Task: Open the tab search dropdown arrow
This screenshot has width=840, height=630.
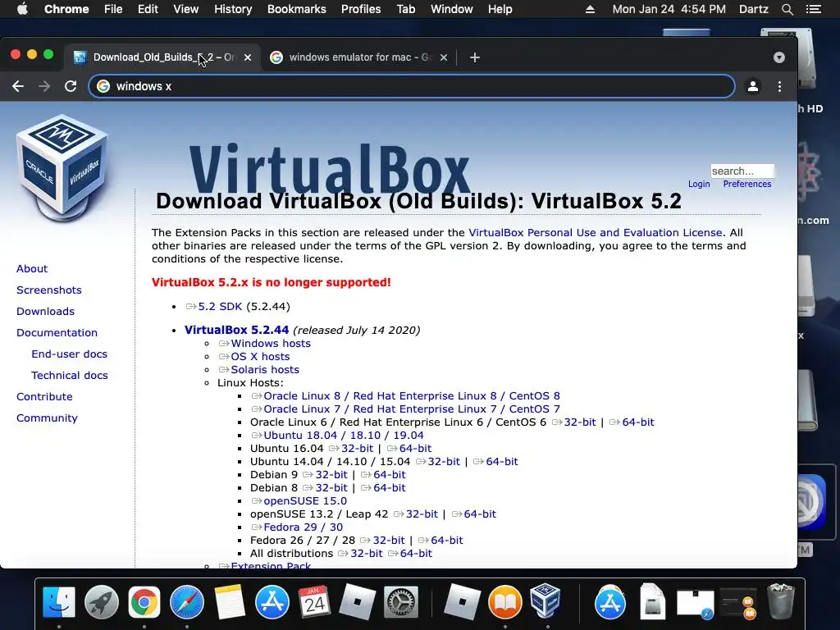Action: (779, 57)
